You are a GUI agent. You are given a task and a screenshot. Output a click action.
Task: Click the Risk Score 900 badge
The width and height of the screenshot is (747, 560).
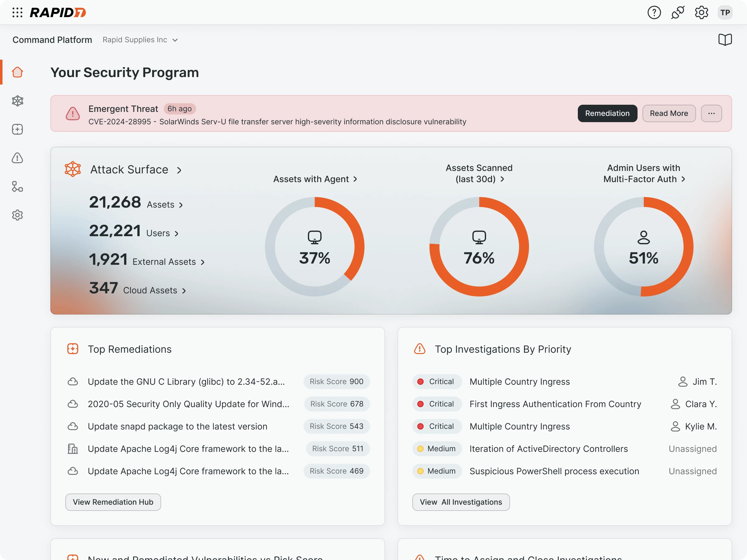(x=336, y=381)
